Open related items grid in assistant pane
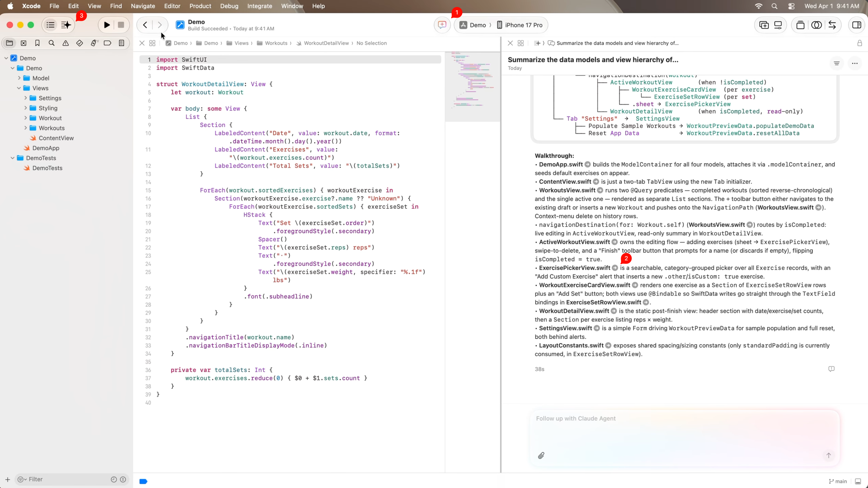This screenshot has height=488, width=868. (521, 43)
